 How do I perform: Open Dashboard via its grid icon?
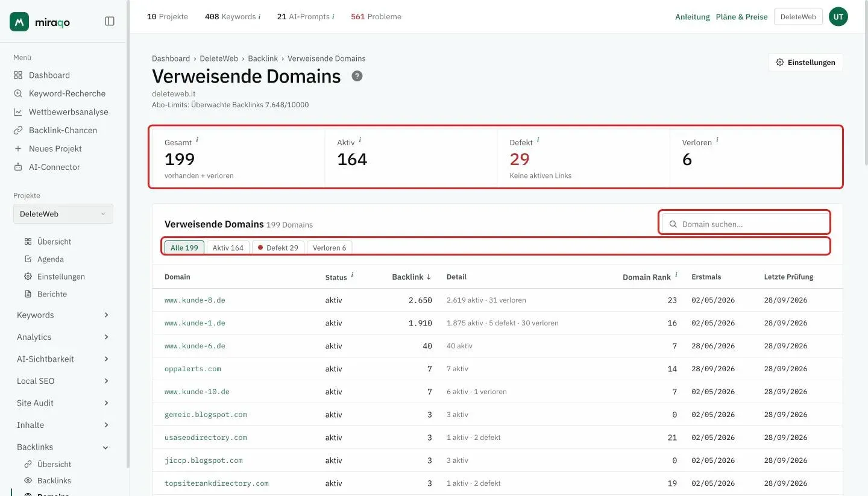pyautogui.click(x=18, y=75)
